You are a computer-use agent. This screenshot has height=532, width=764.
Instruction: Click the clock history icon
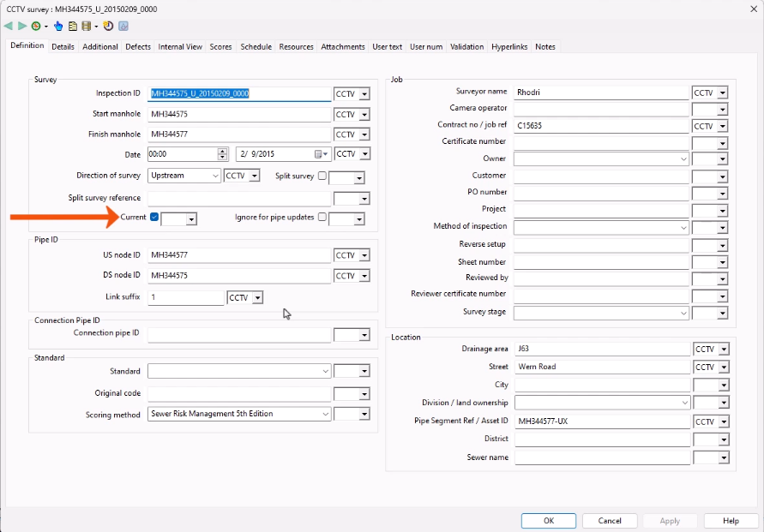(x=110, y=26)
